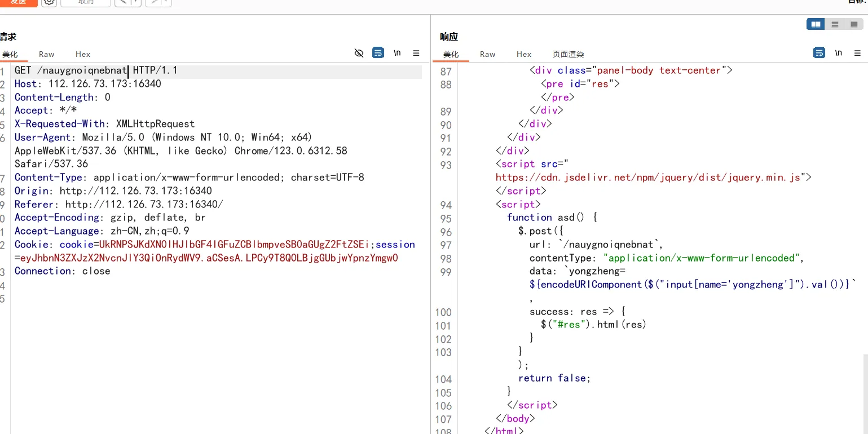Click the cookie value starting with UkRNPSJKdXN0
868x434 pixels.
(x=235, y=245)
